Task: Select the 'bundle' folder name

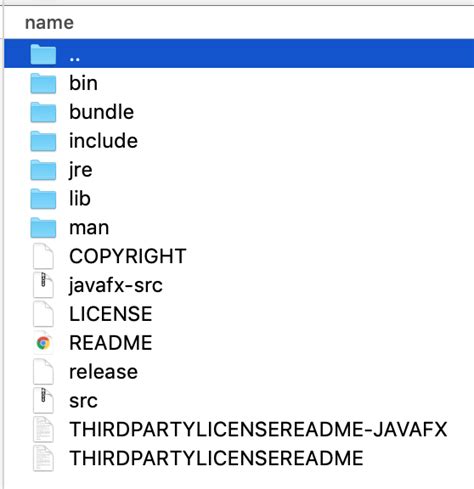Action: [x=102, y=112]
